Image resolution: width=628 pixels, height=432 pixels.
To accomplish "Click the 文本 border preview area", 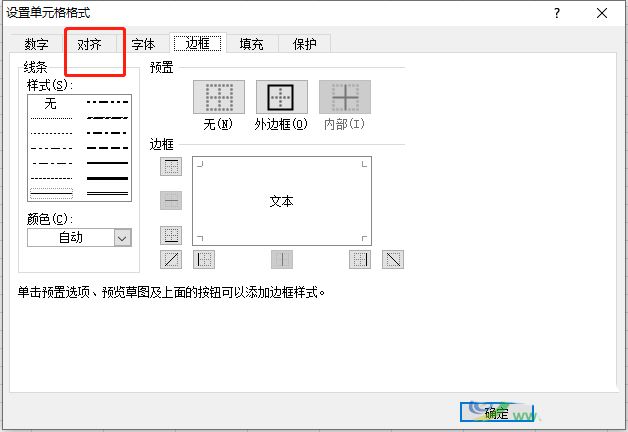I will 282,201.
